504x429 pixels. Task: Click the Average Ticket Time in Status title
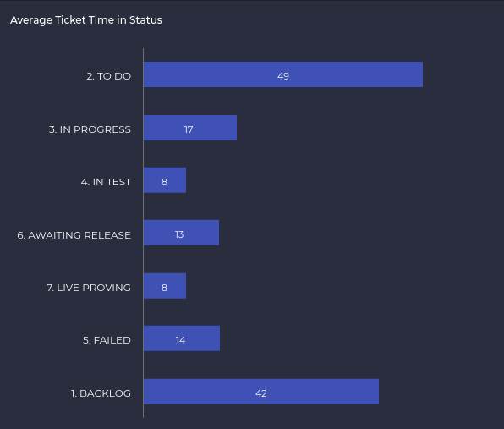tap(86, 20)
